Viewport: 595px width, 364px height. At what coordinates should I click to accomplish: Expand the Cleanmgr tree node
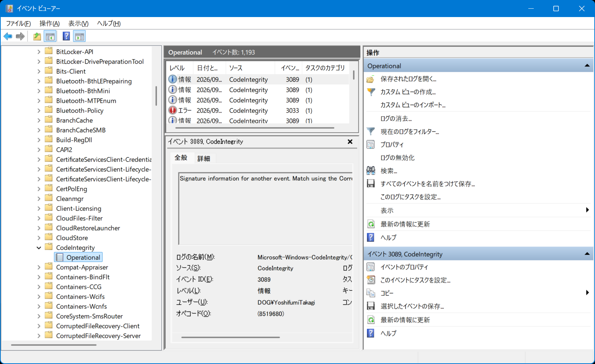[39, 199]
